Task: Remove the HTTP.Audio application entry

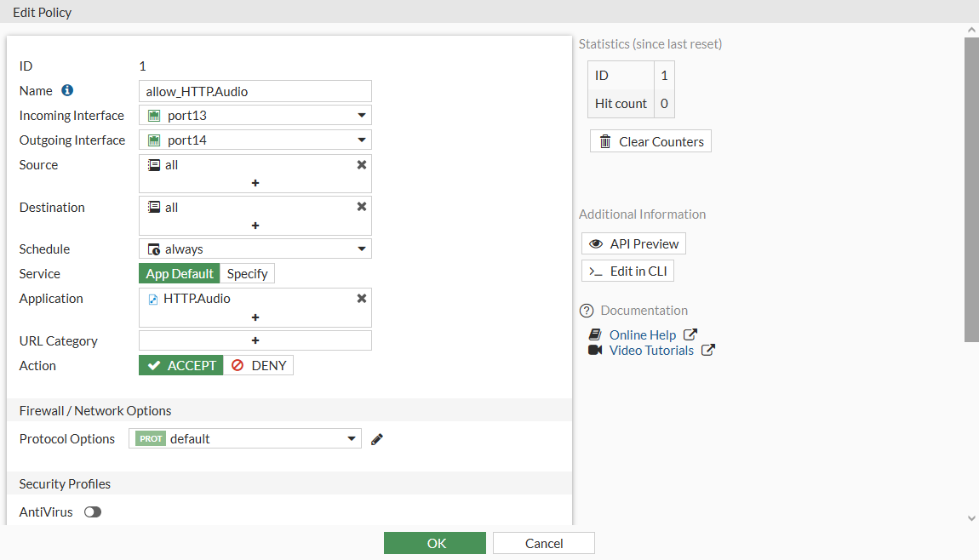Action: pos(362,299)
